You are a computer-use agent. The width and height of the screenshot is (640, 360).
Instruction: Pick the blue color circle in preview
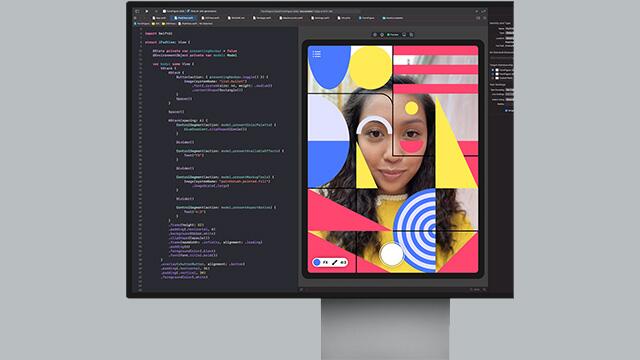coord(317,262)
